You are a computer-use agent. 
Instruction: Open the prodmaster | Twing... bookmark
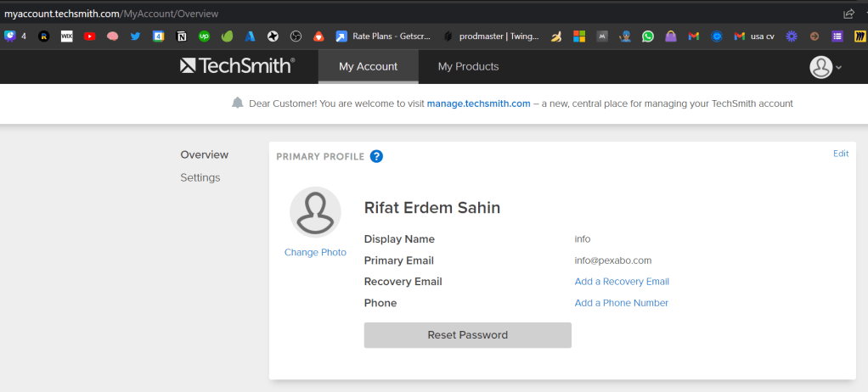pos(492,36)
